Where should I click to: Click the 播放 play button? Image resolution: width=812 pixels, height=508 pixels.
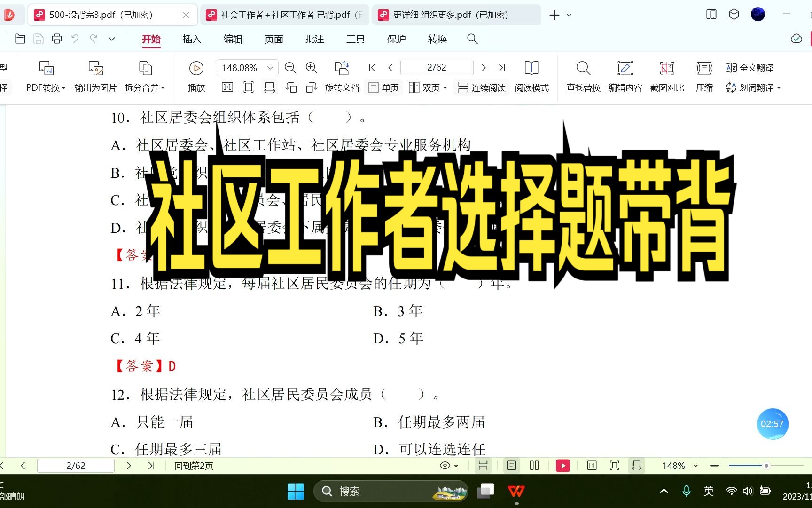pyautogui.click(x=196, y=76)
